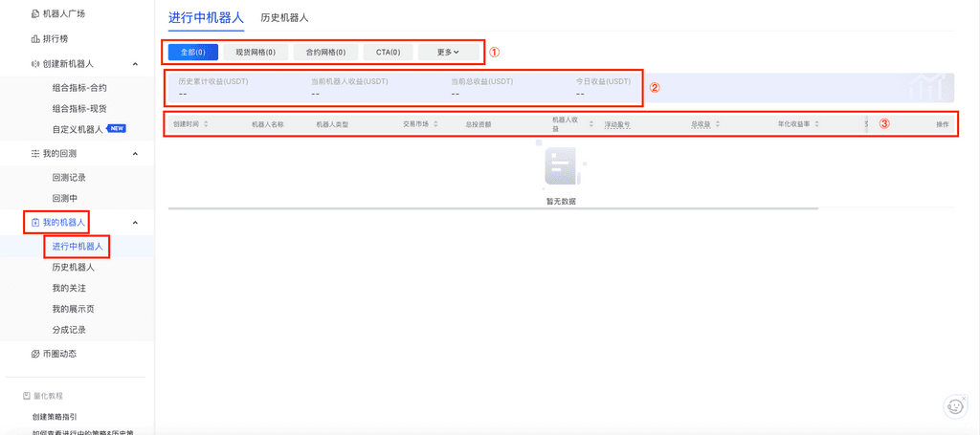Switch to the 历史机器人 tab

(x=284, y=17)
